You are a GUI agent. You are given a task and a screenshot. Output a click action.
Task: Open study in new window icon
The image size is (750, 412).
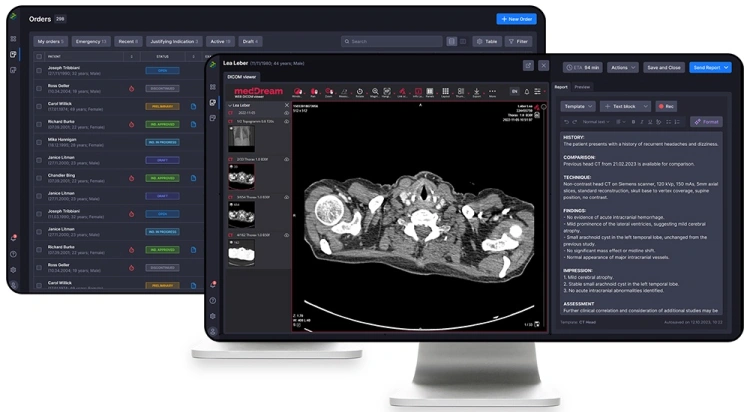(x=528, y=65)
